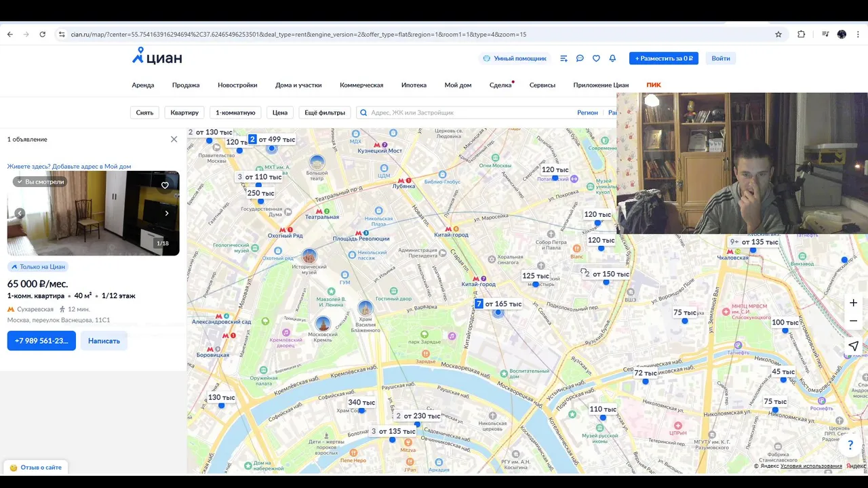Select the 7 от 165 тыс map cluster
The width and height of the screenshot is (868, 488).
pyautogui.click(x=498, y=304)
